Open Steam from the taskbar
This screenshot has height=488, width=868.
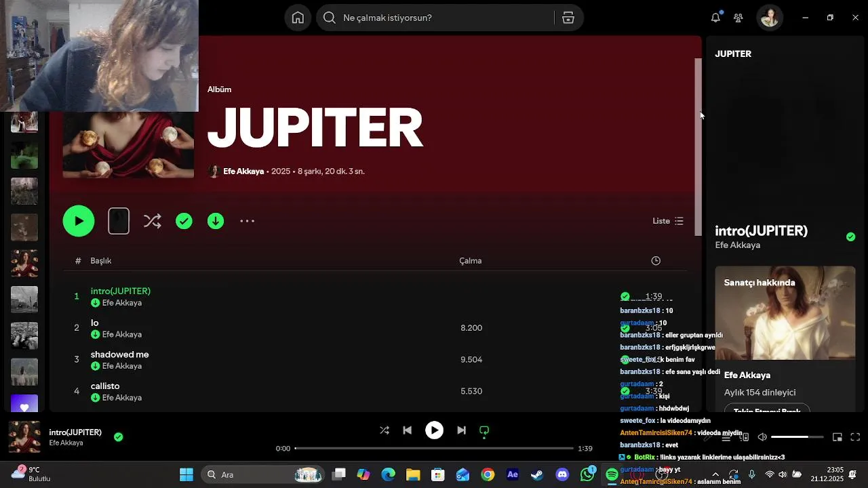(x=537, y=474)
